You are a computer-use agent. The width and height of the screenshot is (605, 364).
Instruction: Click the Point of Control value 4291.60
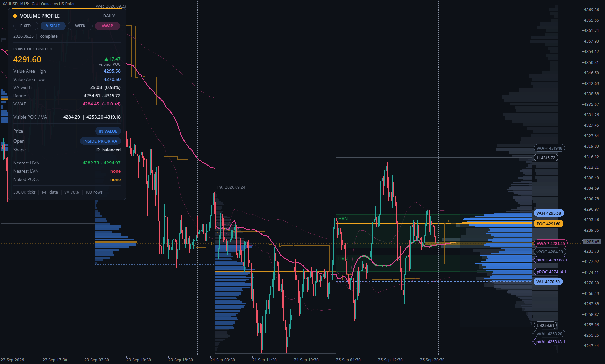(27, 60)
